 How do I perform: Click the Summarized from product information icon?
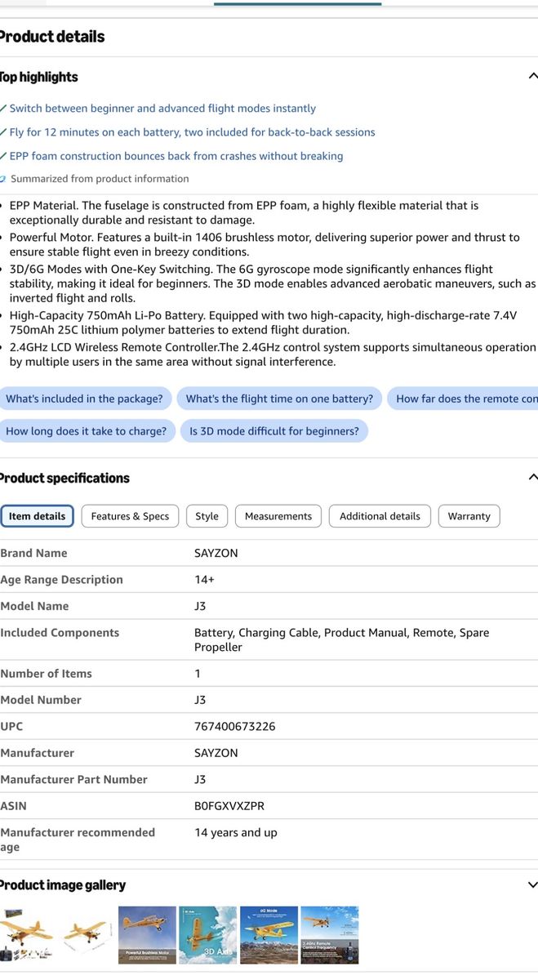(x=3, y=179)
